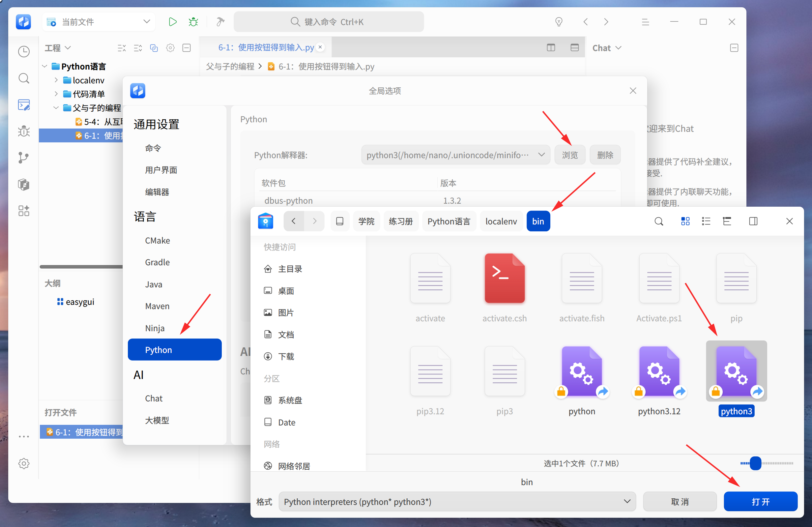Switch file dialog to icon grid view
812x527 pixels.
pyautogui.click(x=685, y=221)
